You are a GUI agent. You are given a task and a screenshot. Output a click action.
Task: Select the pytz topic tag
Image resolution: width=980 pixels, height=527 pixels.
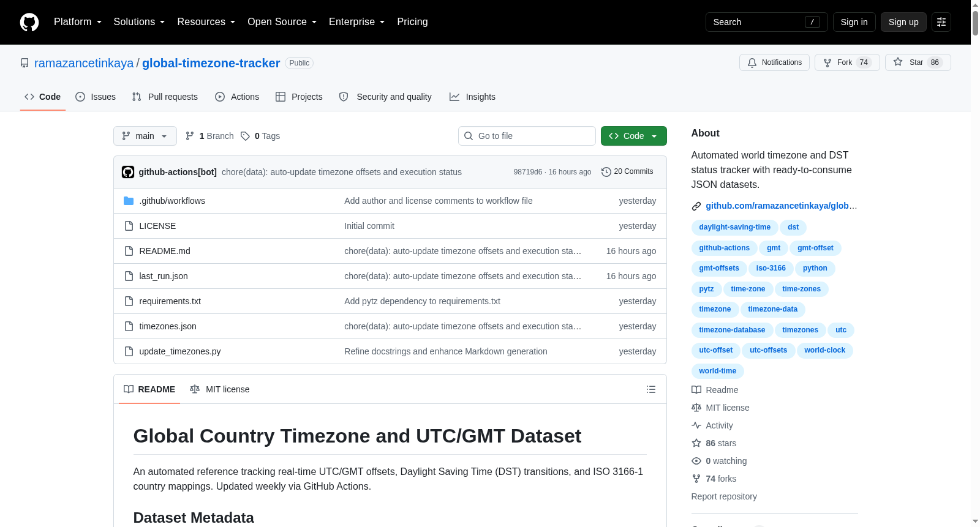706,289
